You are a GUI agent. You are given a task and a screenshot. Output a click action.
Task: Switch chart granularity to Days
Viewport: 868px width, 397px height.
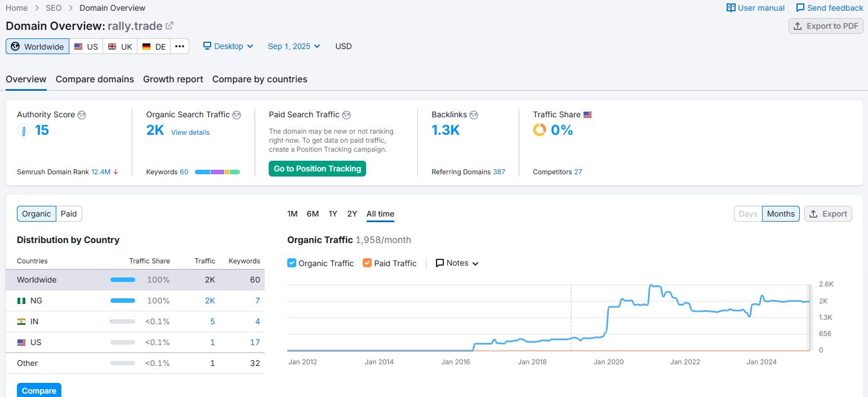point(748,214)
